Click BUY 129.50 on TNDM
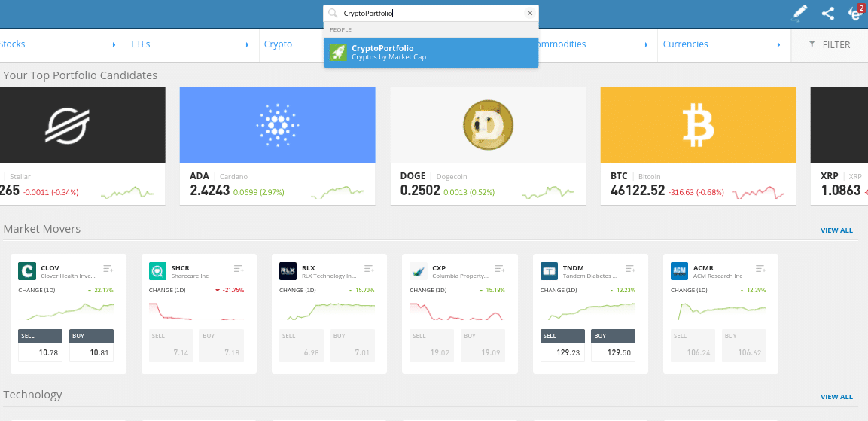Screen dimensions: 868x421 coord(614,345)
